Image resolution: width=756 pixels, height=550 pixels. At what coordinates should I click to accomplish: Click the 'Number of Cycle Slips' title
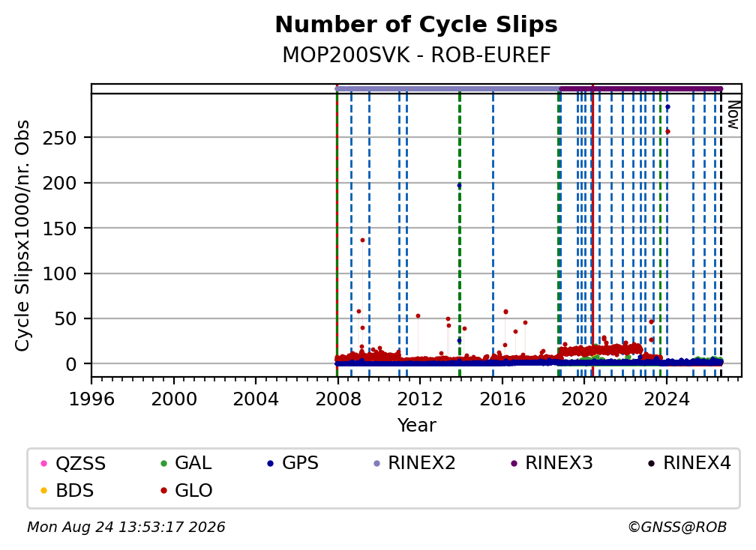tap(416, 25)
